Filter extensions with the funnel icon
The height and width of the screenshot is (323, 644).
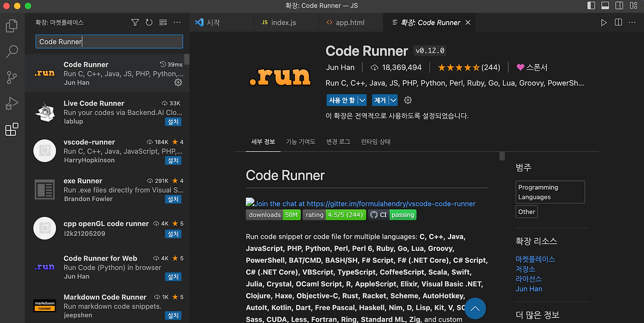click(x=135, y=23)
